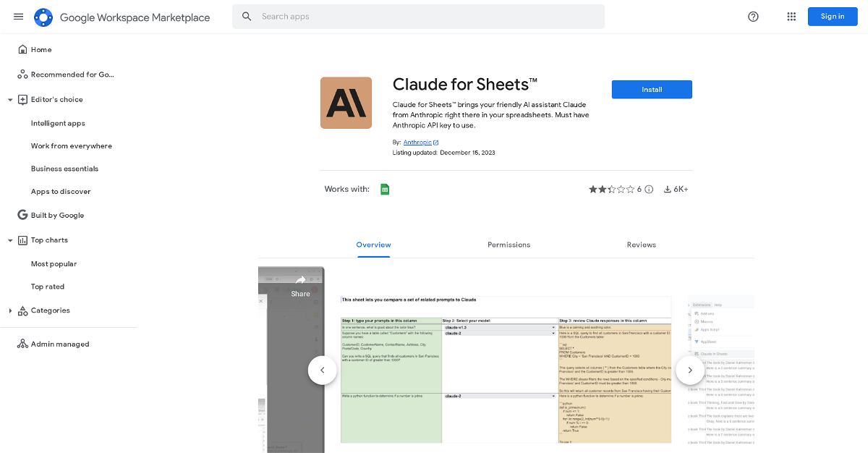Go to previous screenshot in carousel
Image resolution: width=868 pixels, height=453 pixels.
coord(322,371)
